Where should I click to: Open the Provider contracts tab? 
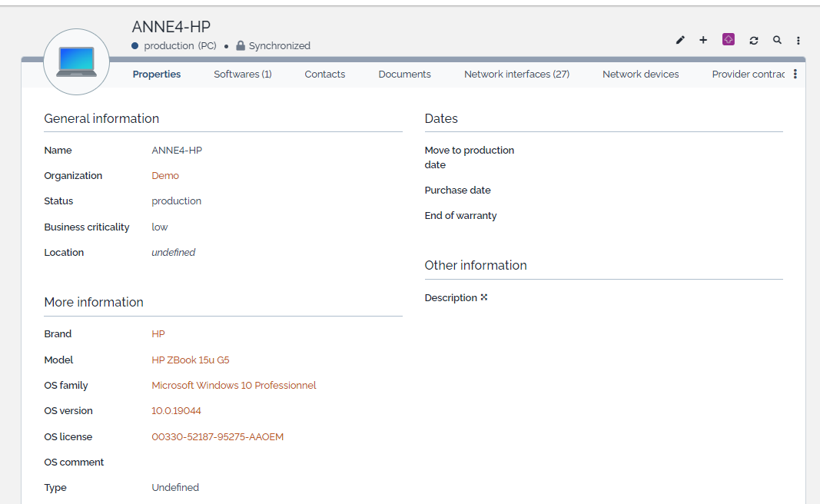coord(748,75)
